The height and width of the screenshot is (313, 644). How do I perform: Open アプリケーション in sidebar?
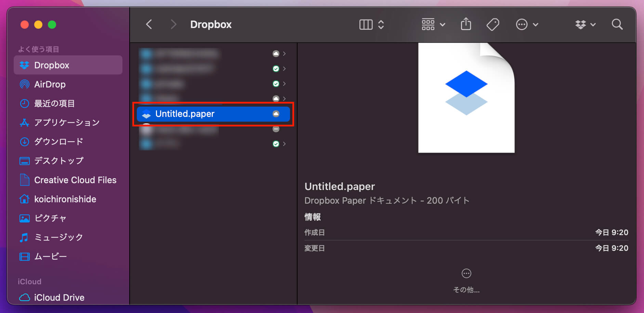(x=68, y=122)
